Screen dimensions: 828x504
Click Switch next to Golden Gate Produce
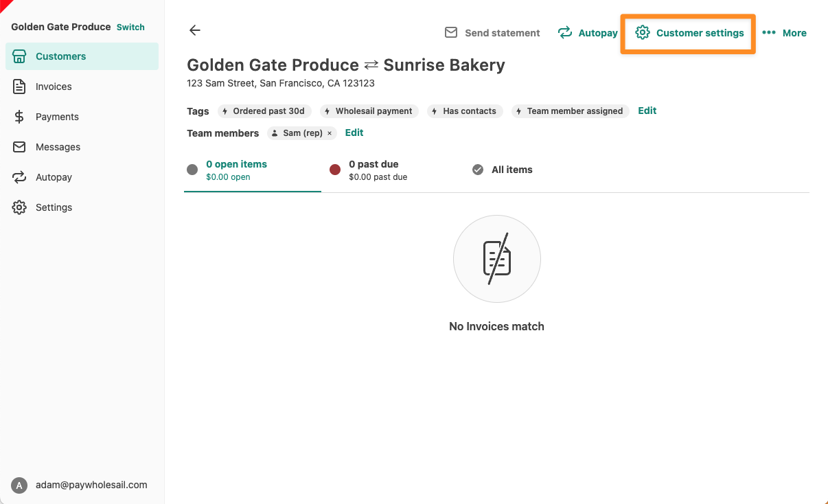[x=130, y=27]
